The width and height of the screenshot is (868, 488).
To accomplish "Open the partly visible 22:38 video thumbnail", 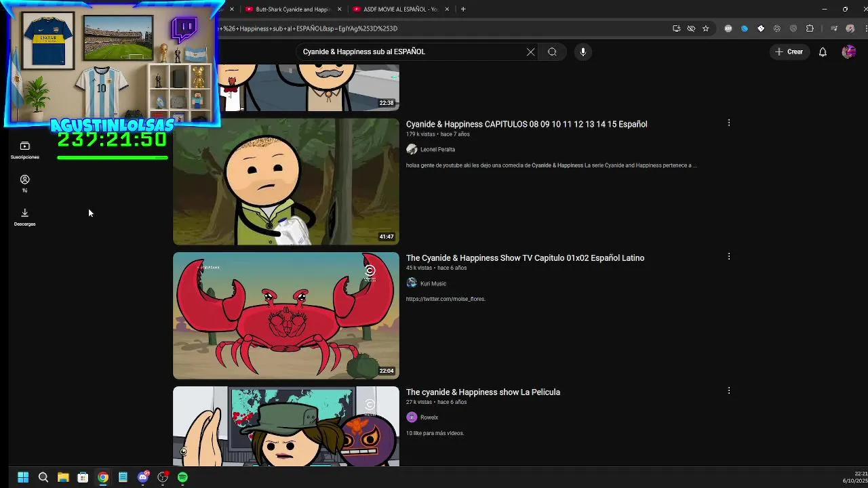I will (309, 88).
